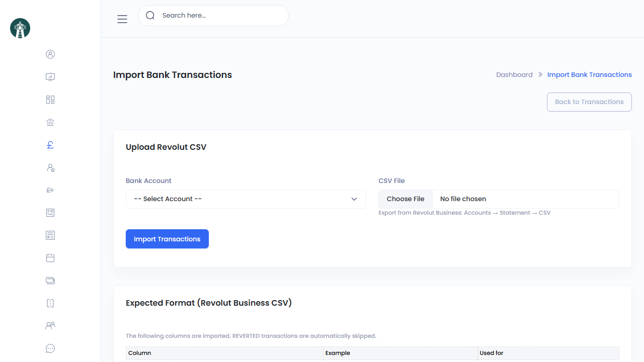The width and height of the screenshot is (644, 362).
Task: Open the presentation chart icon in sidebar
Action: click(x=50, y=77)
